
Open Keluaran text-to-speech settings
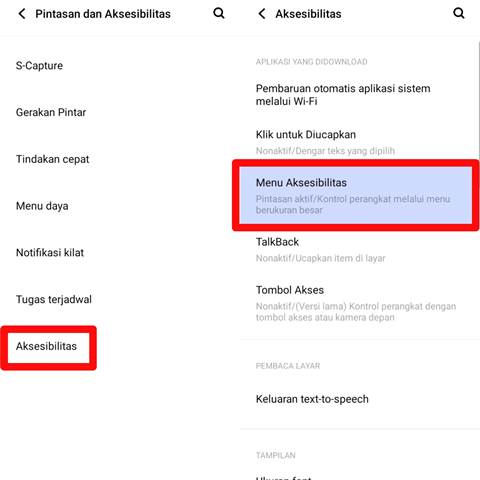(x=359, y=399)
